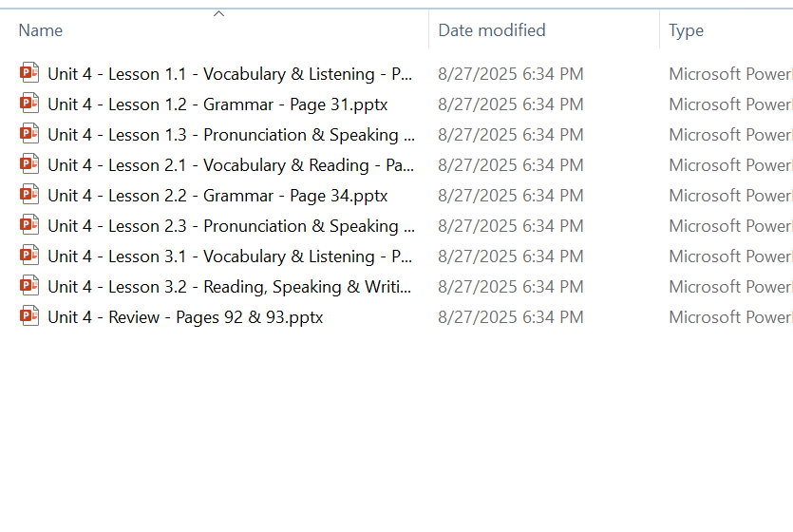Click PowerPoint icon of Lesson 1.2 Grammar
This screenshot has height=532, width=793.
pos(29,104)
